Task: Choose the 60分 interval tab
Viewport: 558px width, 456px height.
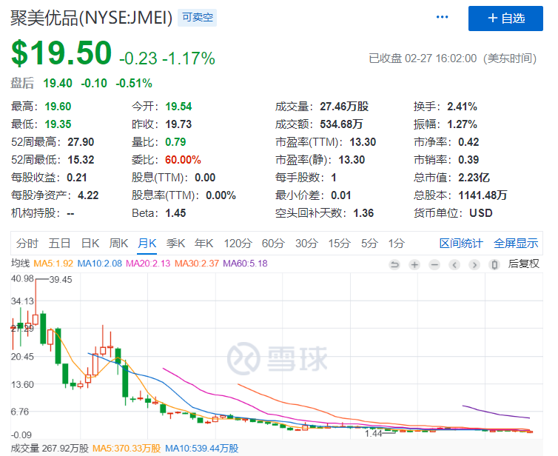Action: click(273, 243)
